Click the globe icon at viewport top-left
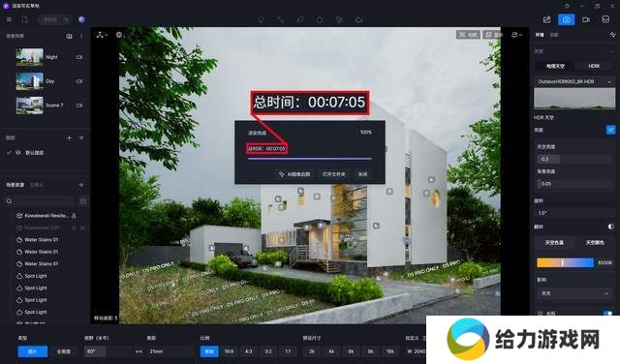 tap(119, 35)
